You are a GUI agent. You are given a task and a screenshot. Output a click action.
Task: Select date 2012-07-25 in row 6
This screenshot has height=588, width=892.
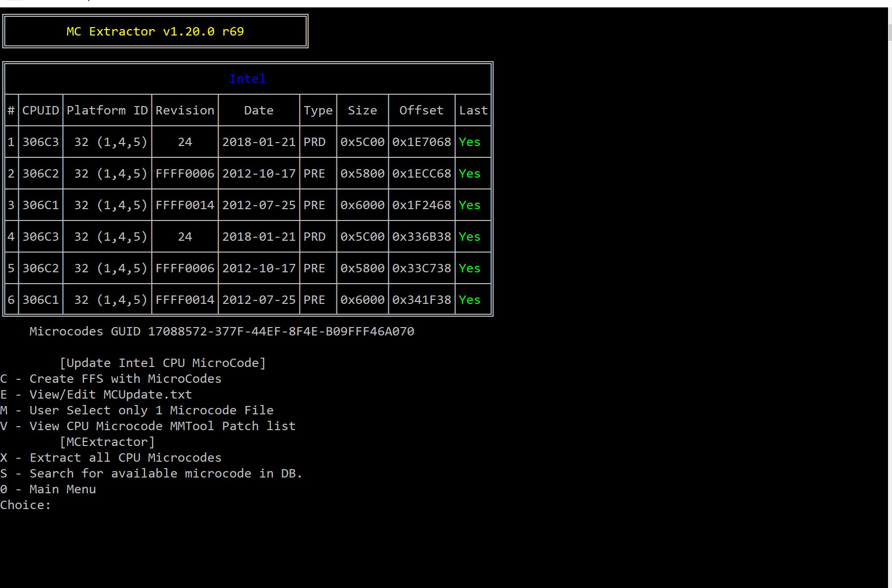259,300
